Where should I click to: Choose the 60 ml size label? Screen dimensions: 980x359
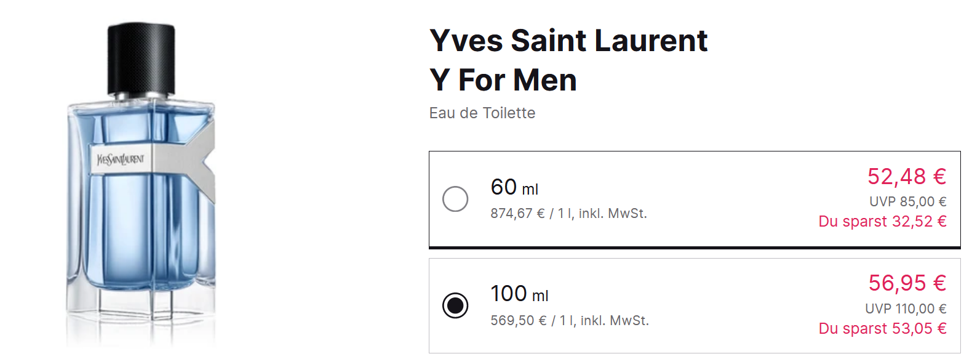[x=514, y=187]
